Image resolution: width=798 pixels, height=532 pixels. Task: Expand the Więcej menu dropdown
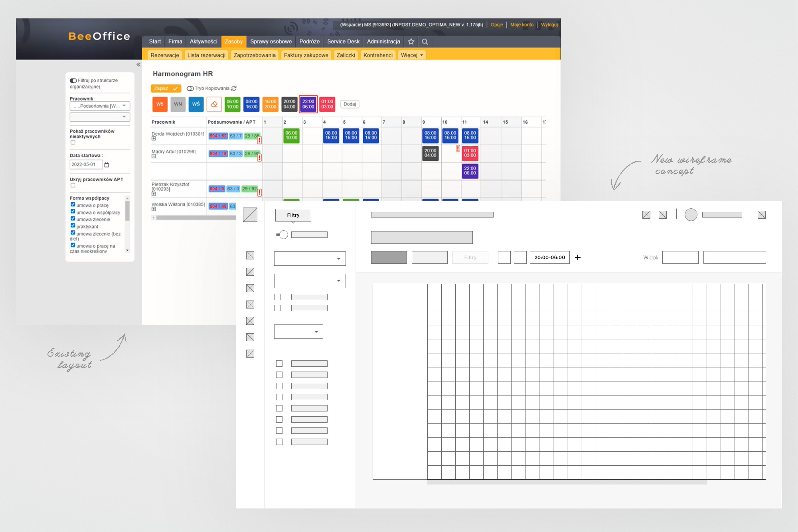click(412, 55)
